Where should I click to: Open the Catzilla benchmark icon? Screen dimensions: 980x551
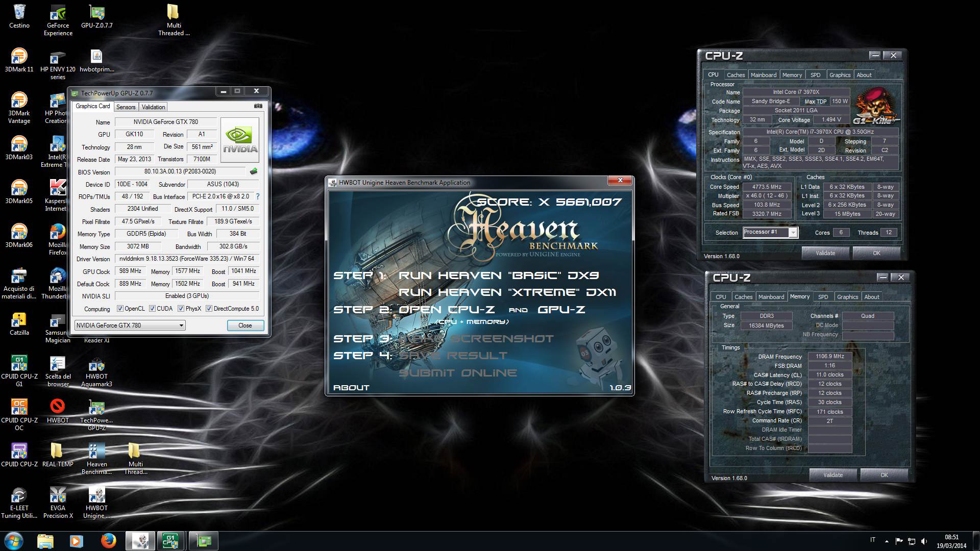tap(19, 323)
